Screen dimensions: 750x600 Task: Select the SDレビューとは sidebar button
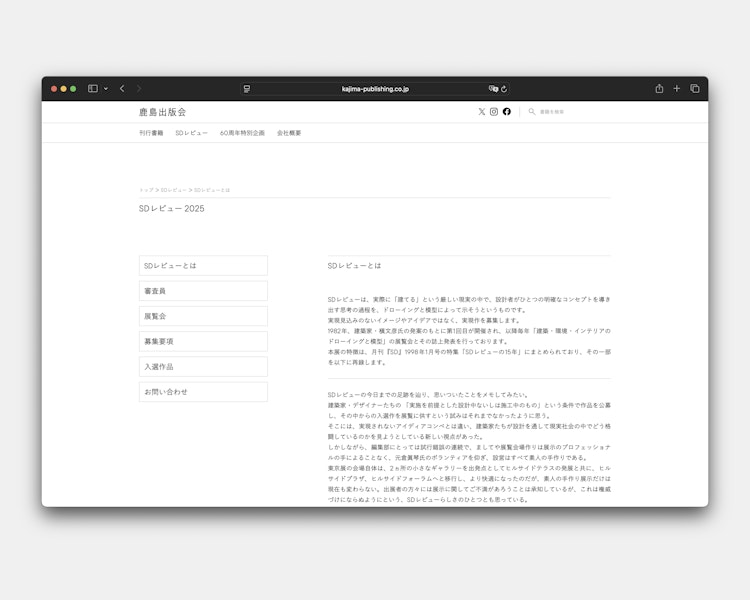(x=203, y=266)
